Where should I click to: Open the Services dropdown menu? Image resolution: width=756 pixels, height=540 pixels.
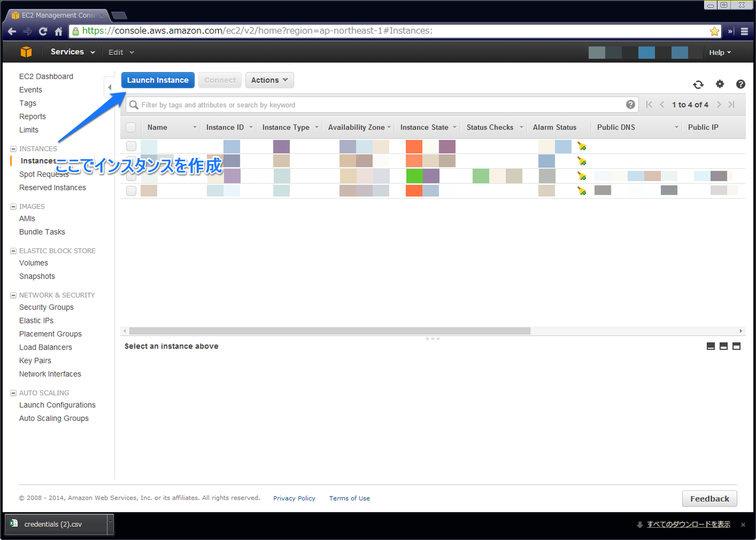(x=73, y=52)
